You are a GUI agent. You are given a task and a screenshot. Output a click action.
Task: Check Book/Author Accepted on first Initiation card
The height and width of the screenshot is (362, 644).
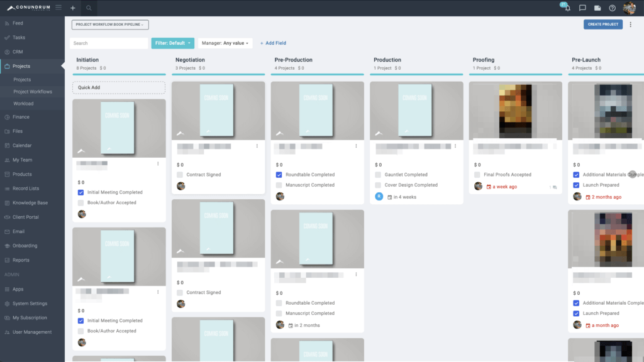[x=81, y=203]
